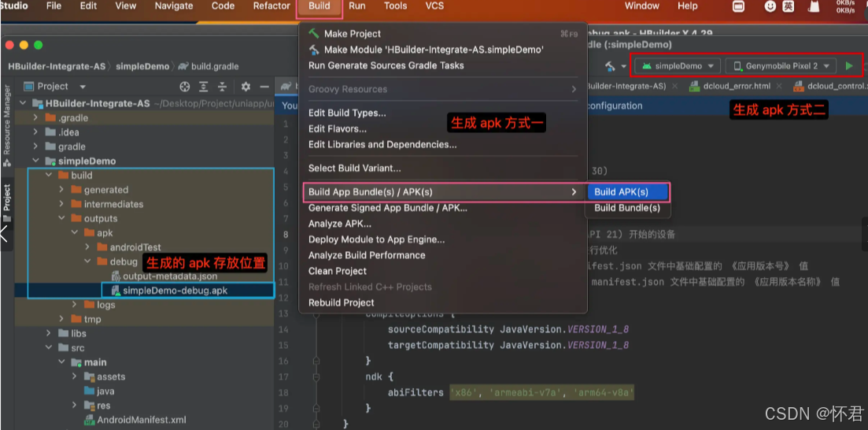The height and width of the screenshot is (430, 868).
Task: Click the macOS input method 英 icon
Action: tap(788, 6)
